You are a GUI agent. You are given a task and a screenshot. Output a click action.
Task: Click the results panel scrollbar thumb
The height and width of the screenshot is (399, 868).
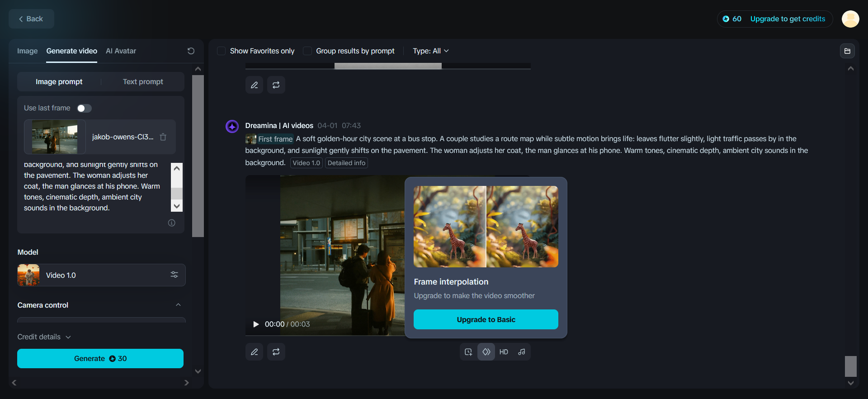(851, 366)
